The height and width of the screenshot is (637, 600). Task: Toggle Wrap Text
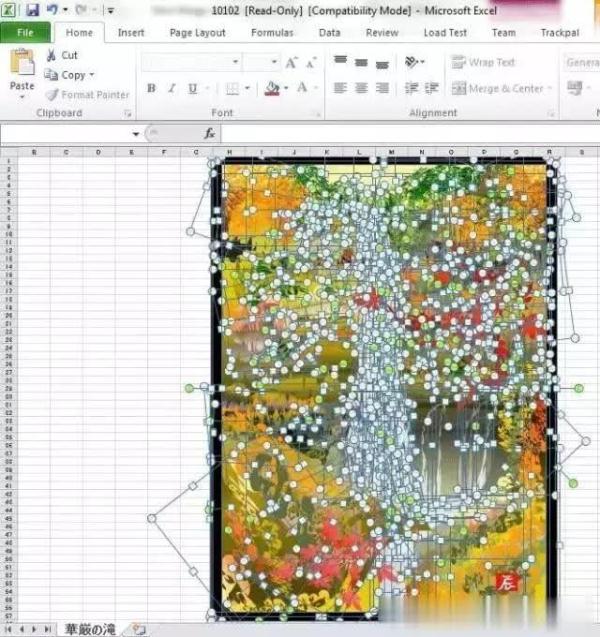pyautogui.click(x=483, y=62)
